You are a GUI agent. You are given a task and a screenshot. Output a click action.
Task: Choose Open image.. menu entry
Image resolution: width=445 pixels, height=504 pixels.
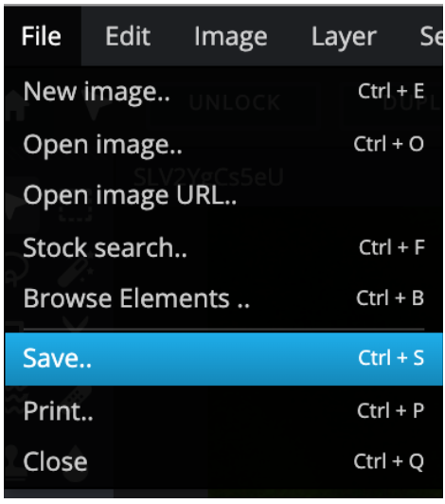(x=223, y=144)
